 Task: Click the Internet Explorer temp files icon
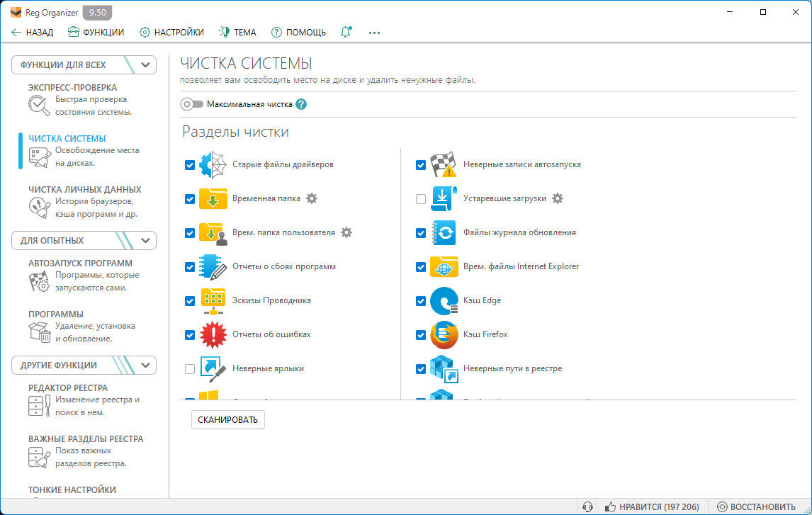(444, 266)
